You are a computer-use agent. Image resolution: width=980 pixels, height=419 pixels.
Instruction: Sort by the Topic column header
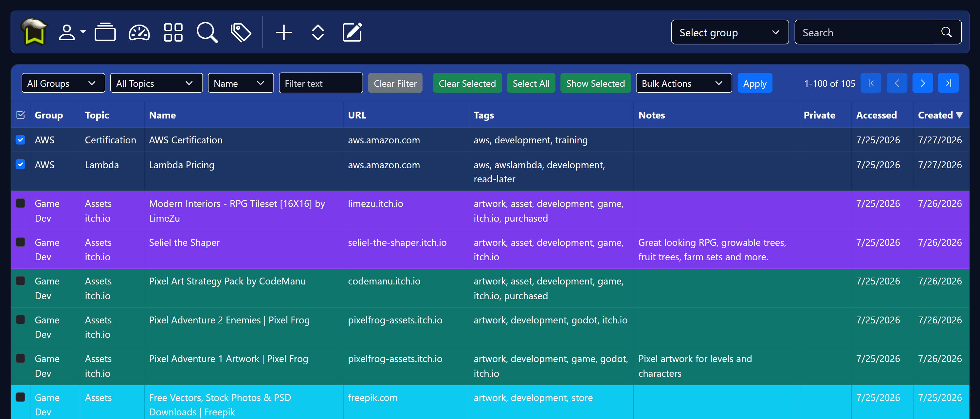[97, 115]
